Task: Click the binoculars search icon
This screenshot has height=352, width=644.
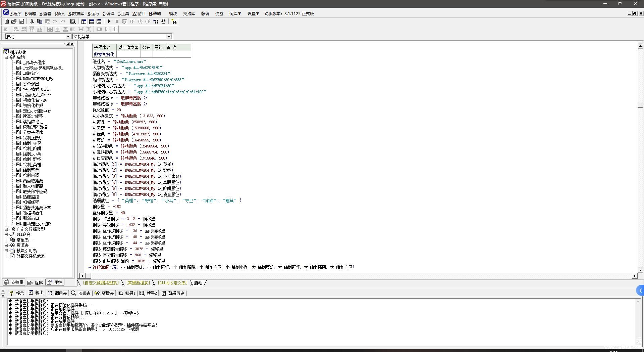Action: [174, 21]
